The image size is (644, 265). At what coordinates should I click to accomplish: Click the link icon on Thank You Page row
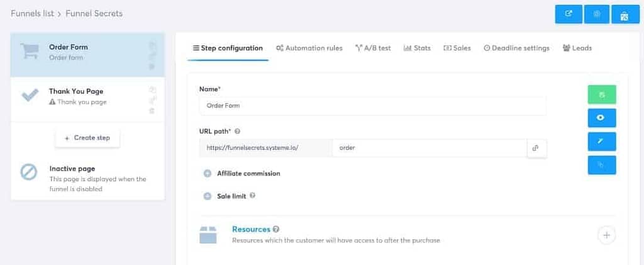coord(152,100)
